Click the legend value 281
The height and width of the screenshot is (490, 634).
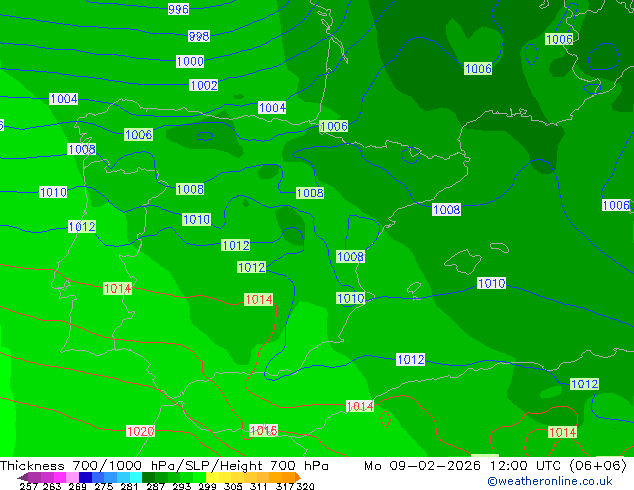coord(129,486)
